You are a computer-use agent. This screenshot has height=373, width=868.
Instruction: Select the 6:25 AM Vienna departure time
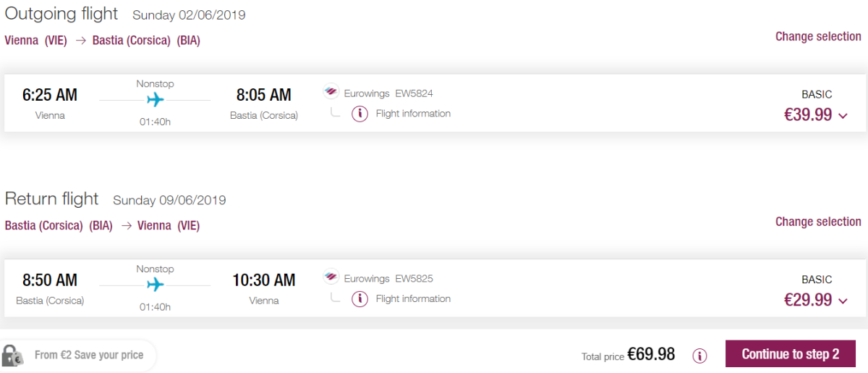[x=50, y=95]
